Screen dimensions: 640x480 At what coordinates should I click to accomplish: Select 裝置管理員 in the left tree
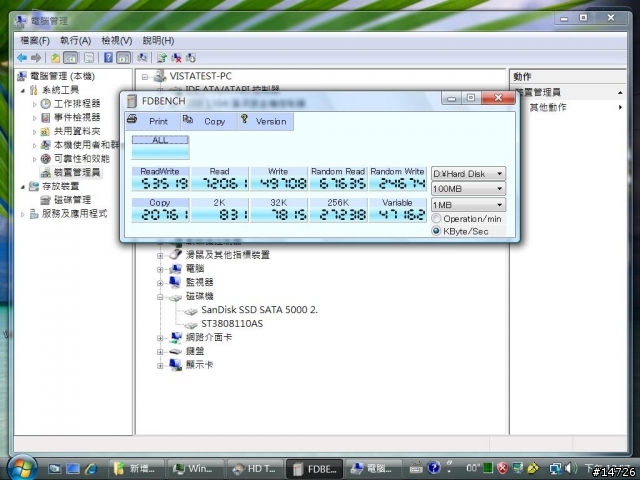(71, 173)
